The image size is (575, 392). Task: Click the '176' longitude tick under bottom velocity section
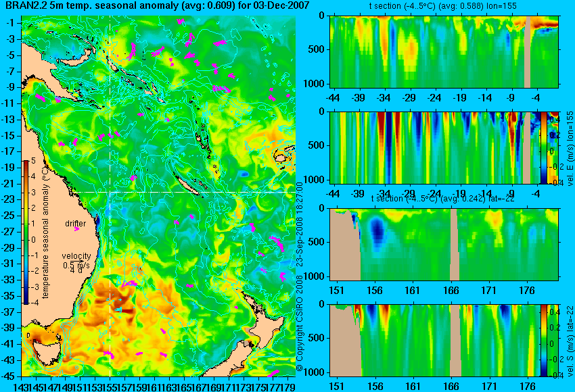pyautogui.click(x=528, y=387)
